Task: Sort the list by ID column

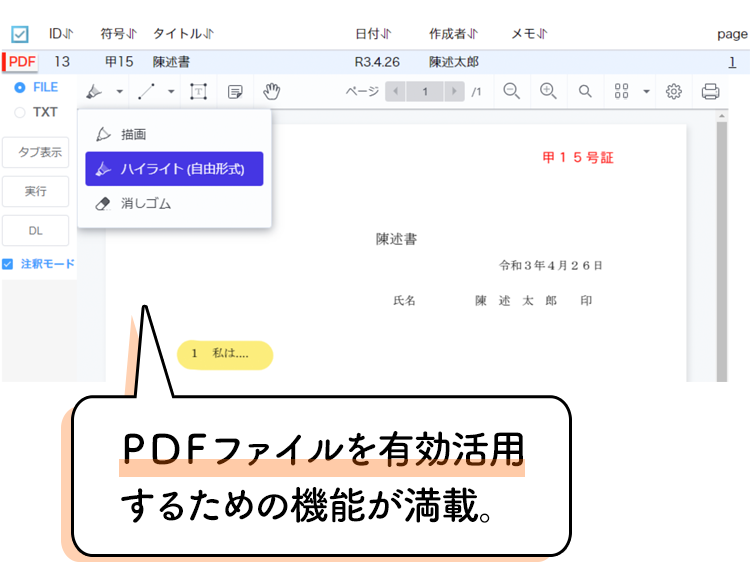Action: [x=61, y=33]
